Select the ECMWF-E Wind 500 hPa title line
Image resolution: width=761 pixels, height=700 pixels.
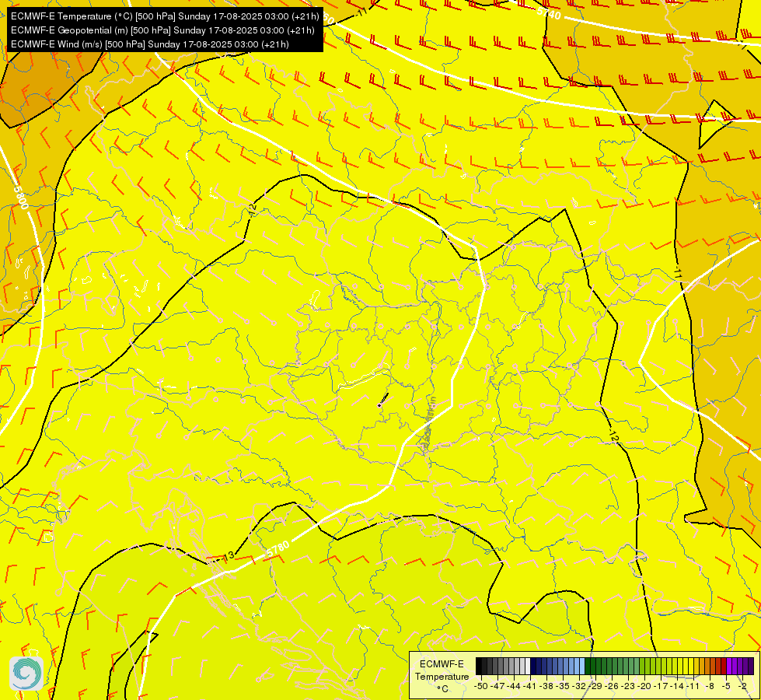[149, 44]
